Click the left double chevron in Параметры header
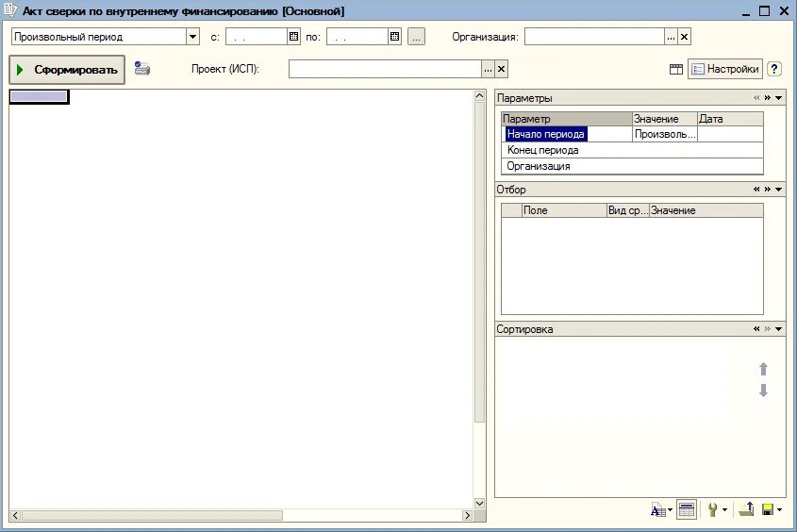Image resolution: width=797 pixels, height=532 pixels. [x=756, y=97]
